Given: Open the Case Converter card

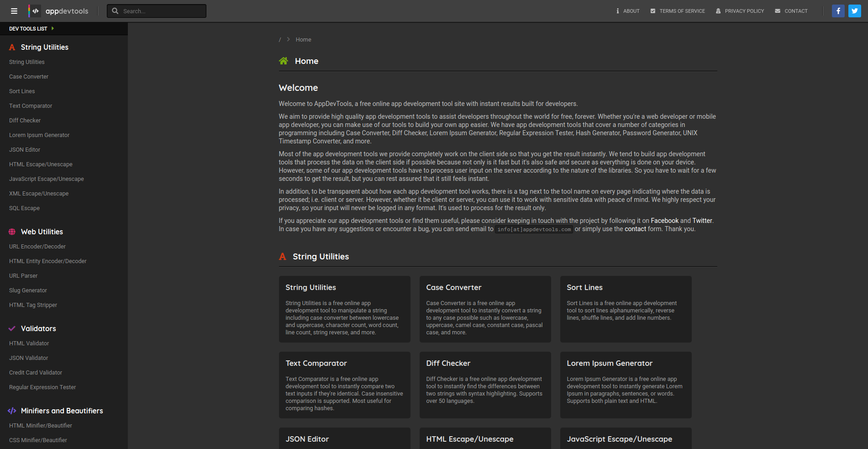Looking at the screenshot, I should point(485,309).
